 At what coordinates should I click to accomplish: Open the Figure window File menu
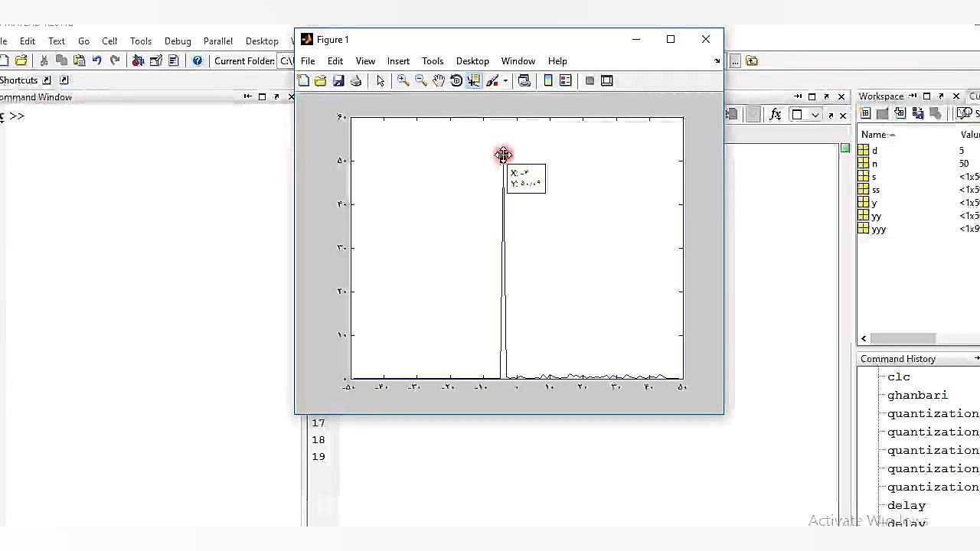(308, 61)
